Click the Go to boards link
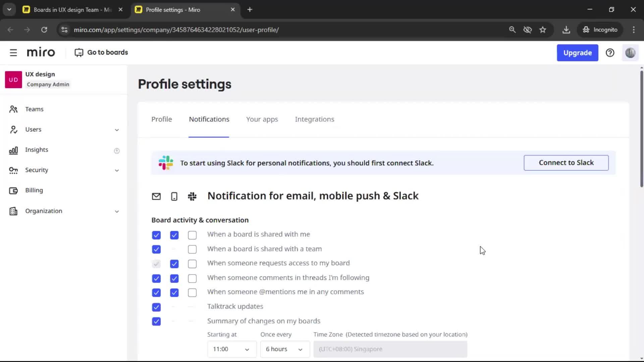This screenshot has height=362, width=644. click(x=108, y=53)
